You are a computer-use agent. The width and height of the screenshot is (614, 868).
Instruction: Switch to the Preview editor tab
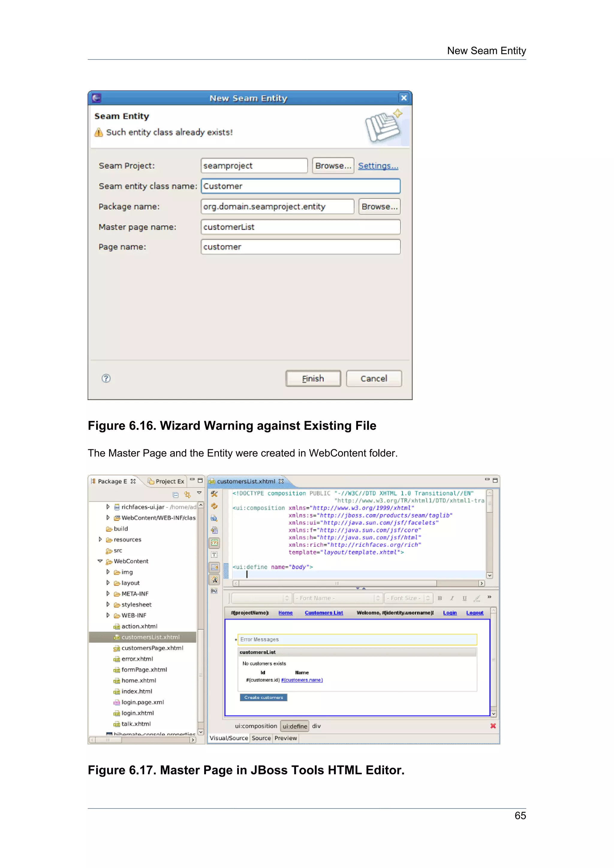[286, 738]
